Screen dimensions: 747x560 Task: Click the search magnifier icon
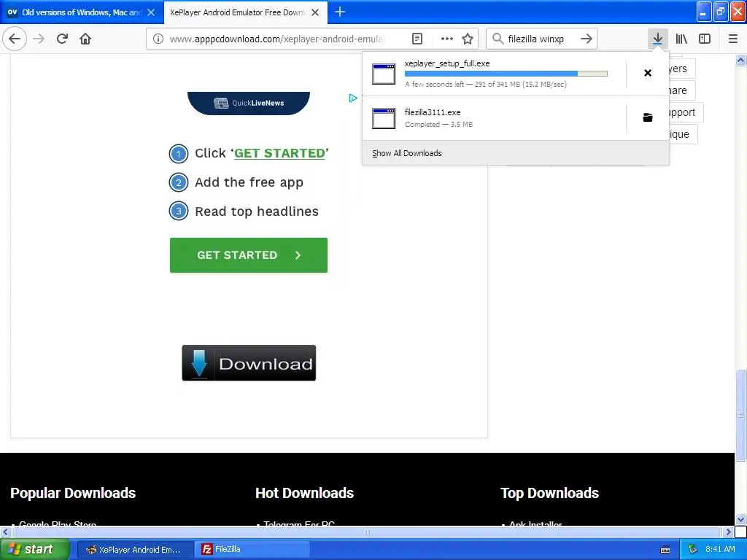(x=498, y=39)
